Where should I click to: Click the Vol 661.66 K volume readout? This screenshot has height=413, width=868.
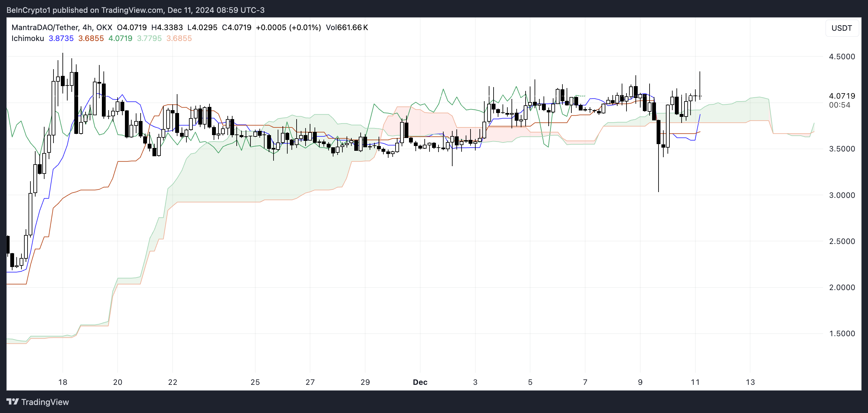point(347,27)
